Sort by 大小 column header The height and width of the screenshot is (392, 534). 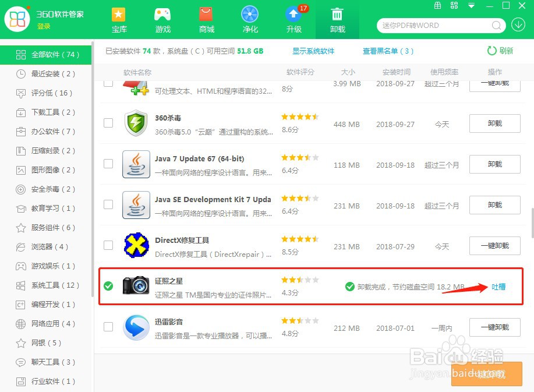click(x=348, y=72)
